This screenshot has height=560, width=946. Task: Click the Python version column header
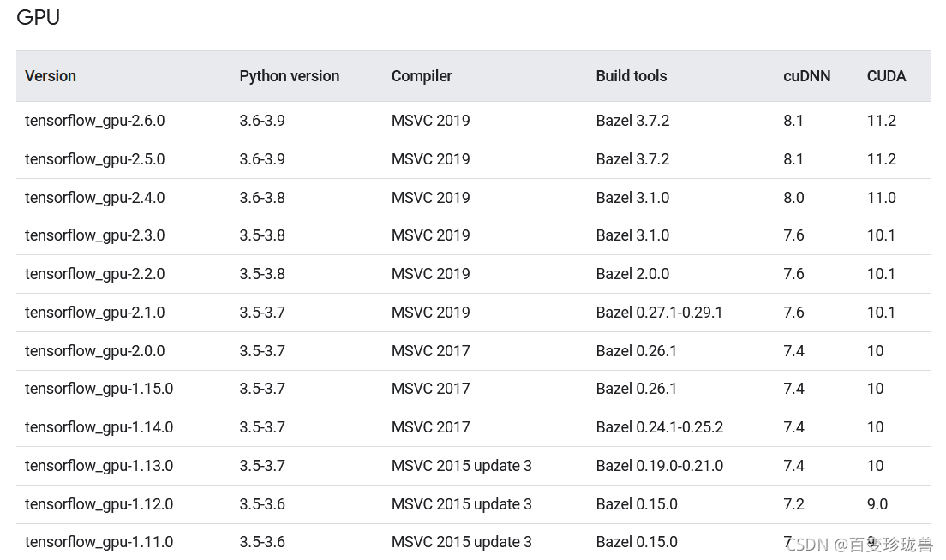click(289, 76)
